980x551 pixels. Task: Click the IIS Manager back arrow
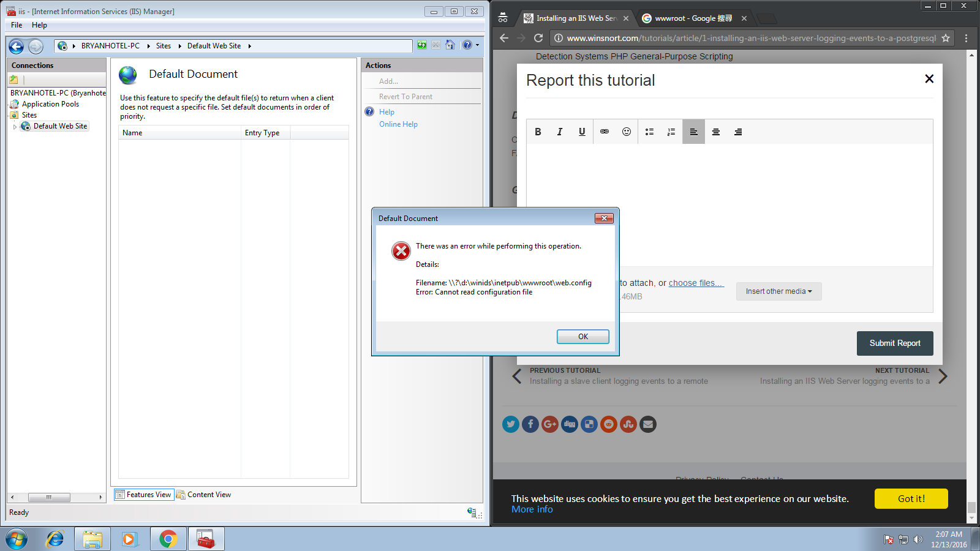coord(17,46)
